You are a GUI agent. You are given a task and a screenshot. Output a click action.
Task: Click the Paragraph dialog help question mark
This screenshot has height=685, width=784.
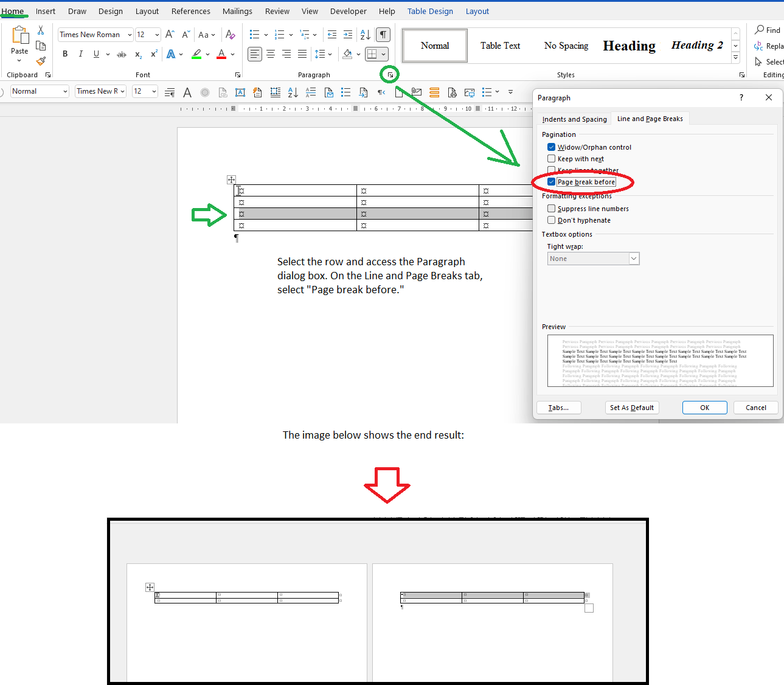point(741,97)
